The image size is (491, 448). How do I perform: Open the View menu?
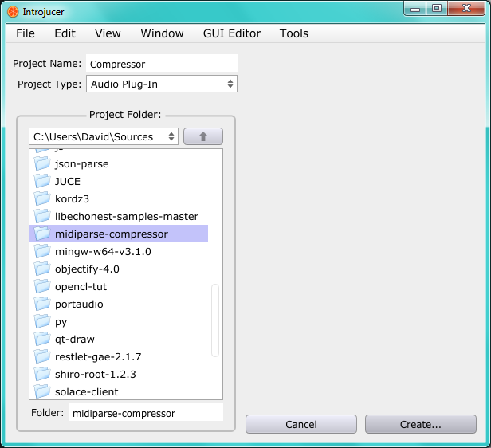[108, 33]
